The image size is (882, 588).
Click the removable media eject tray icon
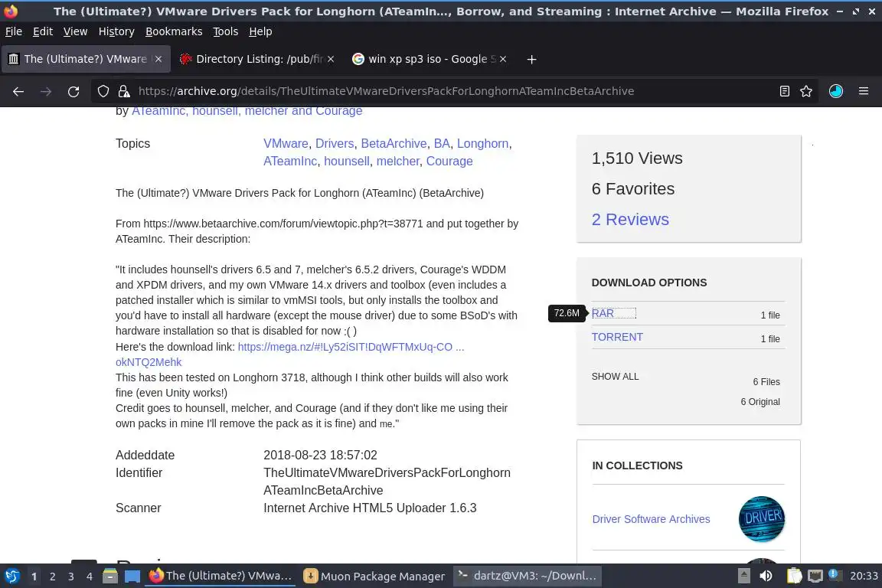click(743, 576)
